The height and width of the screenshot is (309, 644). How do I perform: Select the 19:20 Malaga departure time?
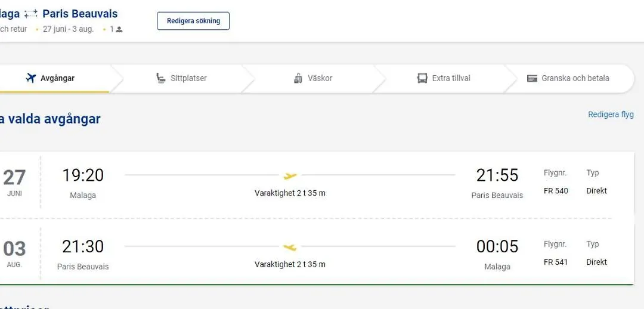pyautogui.click(x=83, y=175)
